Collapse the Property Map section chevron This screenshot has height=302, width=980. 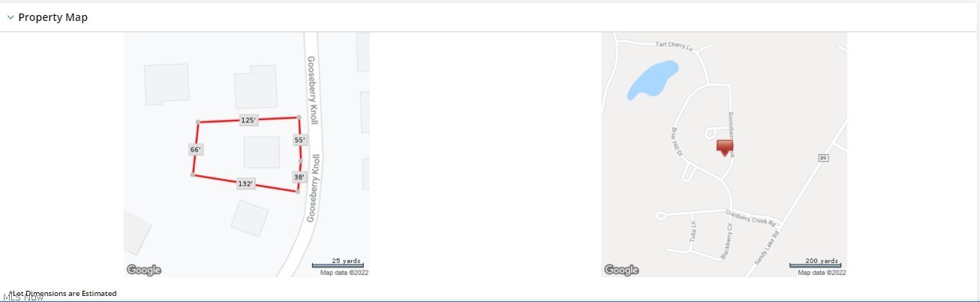(10, 17)
